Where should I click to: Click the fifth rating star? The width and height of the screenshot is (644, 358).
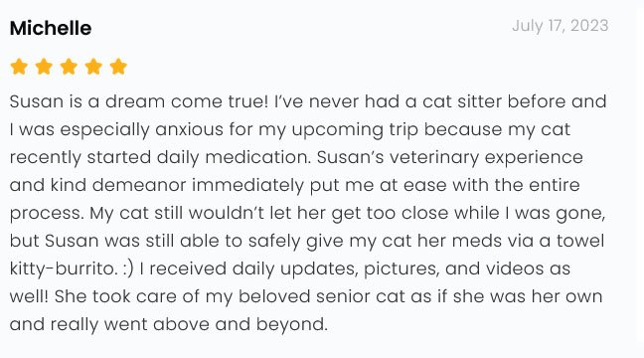click(118, 67)
